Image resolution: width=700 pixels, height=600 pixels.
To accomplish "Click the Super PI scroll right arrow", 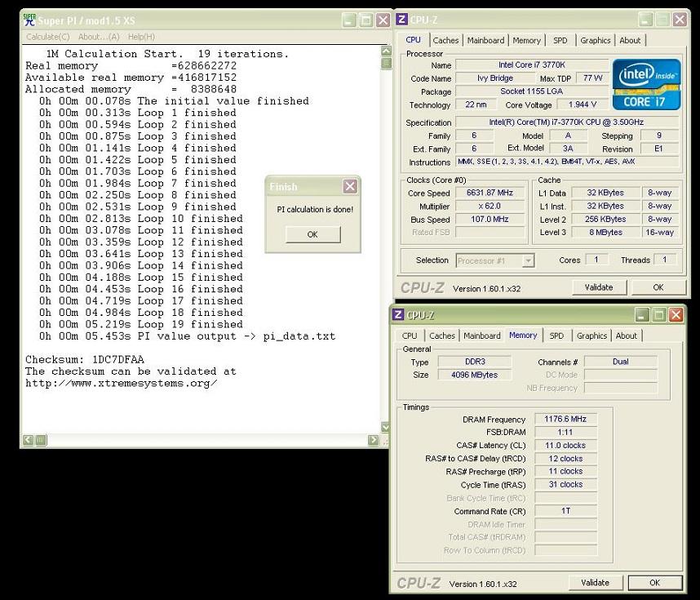I will 373,440.
